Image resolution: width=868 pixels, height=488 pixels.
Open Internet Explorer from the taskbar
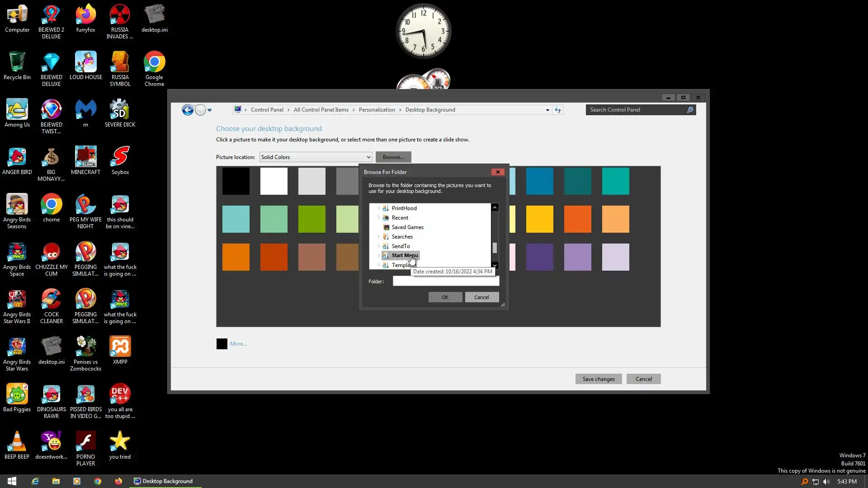(x=35, y=481)
